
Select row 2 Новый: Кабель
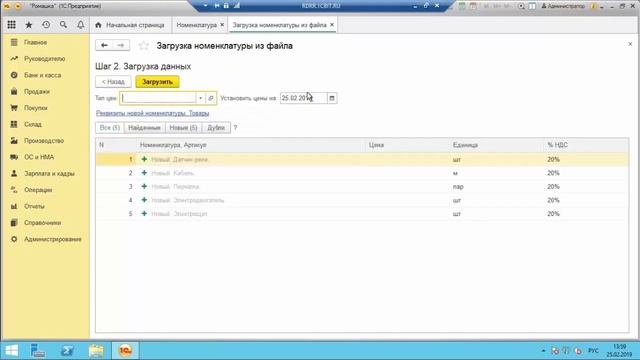(362, 173)
